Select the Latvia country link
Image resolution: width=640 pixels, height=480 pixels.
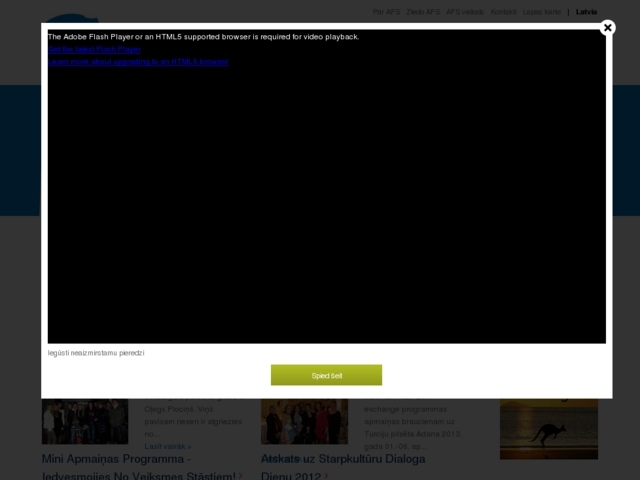pyautogui.click(x=586, y=12)
